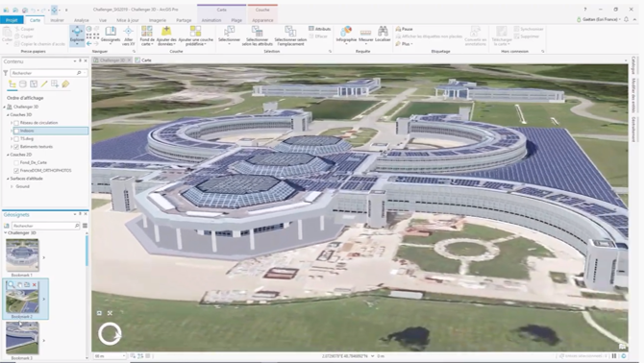Open the Animation contextual tab
Screen dimensions: 644x363
tap(211, 20)
